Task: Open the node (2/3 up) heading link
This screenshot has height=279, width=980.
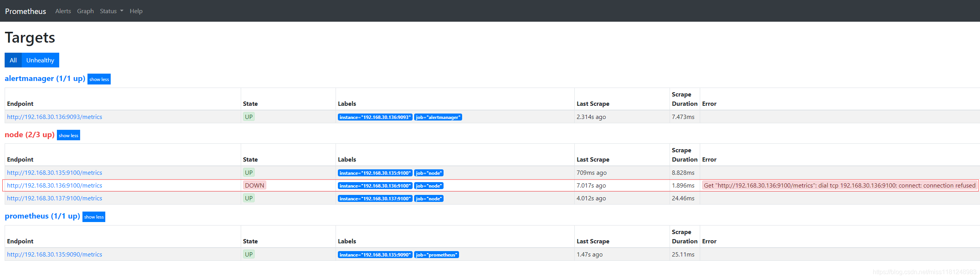Action: (x=29, y=135)
